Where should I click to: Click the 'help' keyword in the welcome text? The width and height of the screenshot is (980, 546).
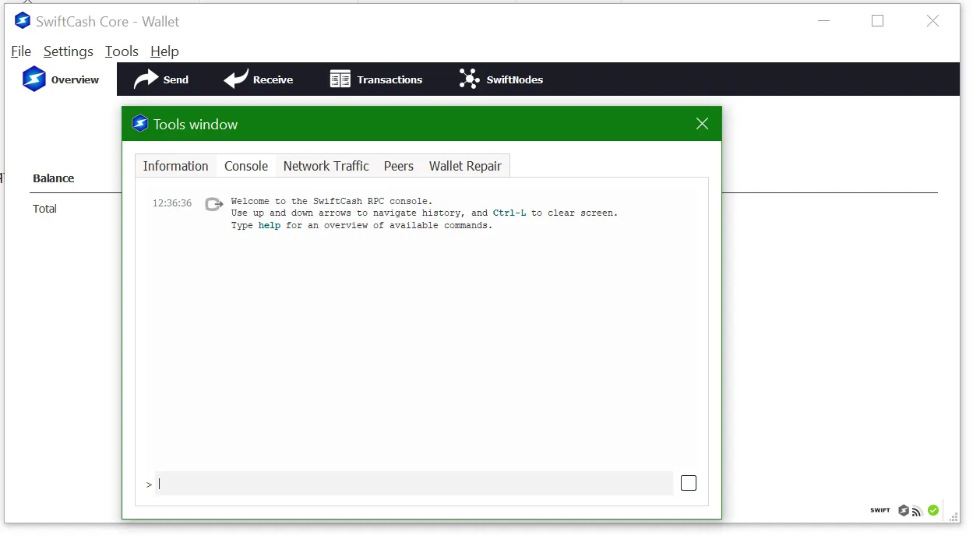[270, 226]
